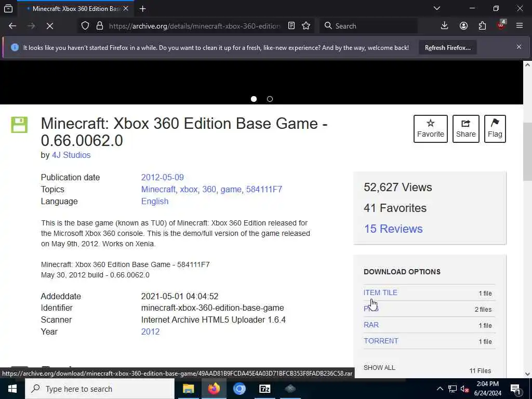Open the Firefox downloads panel
The width and height of the screenshot is (532, 399).
pyautogui.click(x=445, y=26)
